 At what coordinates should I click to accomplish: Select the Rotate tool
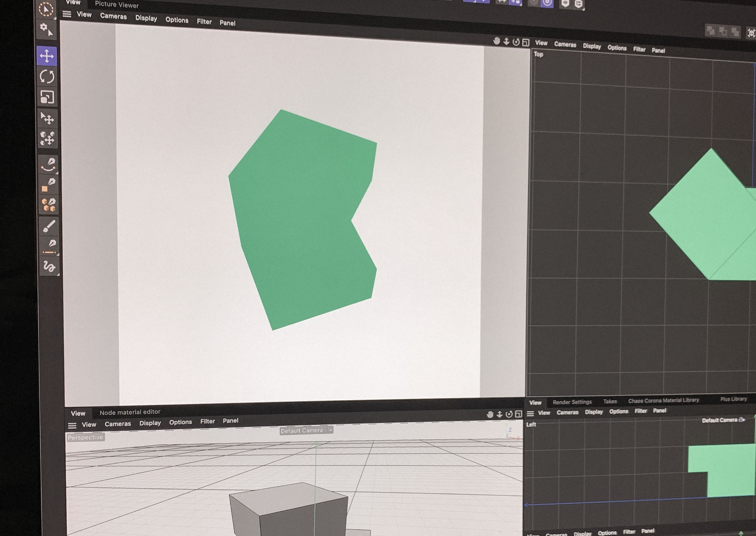47,76
